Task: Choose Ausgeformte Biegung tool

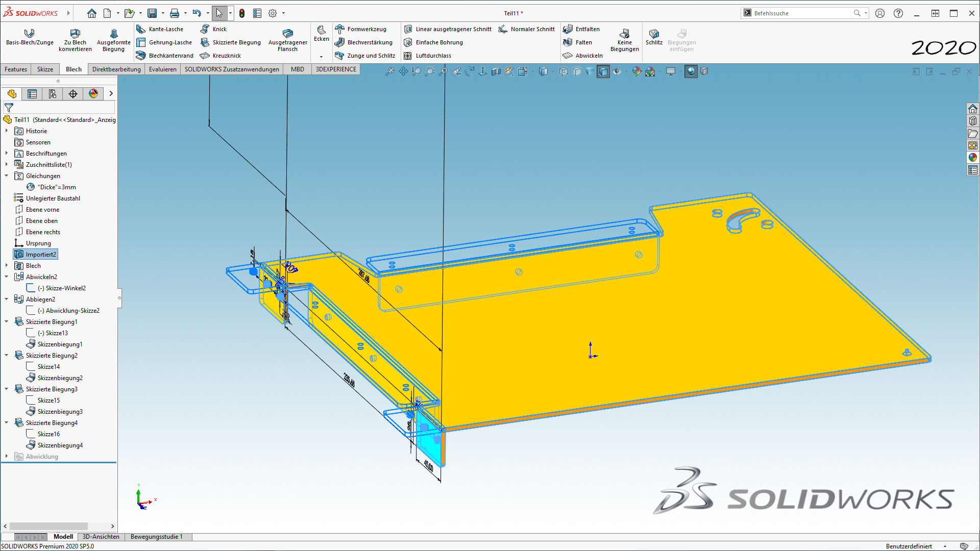Action: pos(113,40)
